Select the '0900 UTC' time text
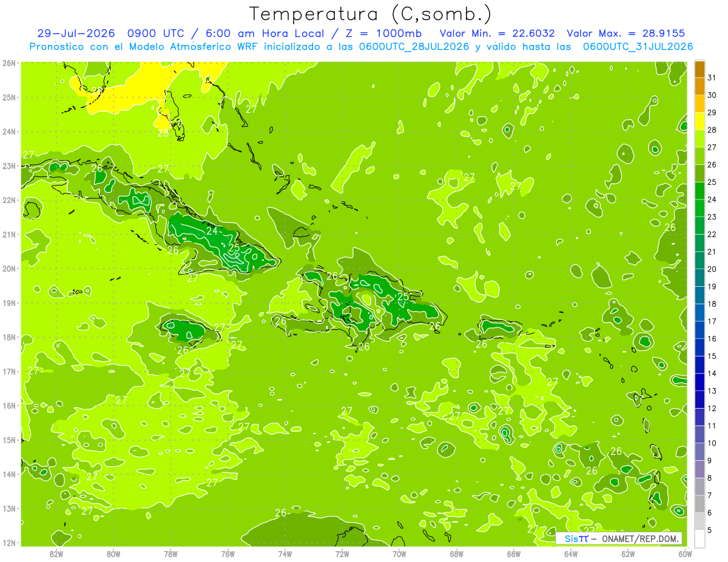This screenshot has width=728, height=562. [157, 33]
